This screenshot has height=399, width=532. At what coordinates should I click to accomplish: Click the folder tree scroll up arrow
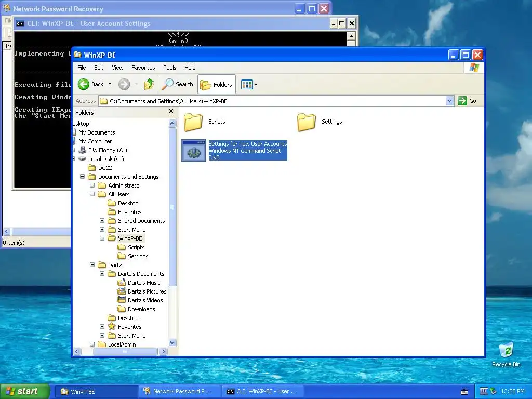click(x=172, y=124)
